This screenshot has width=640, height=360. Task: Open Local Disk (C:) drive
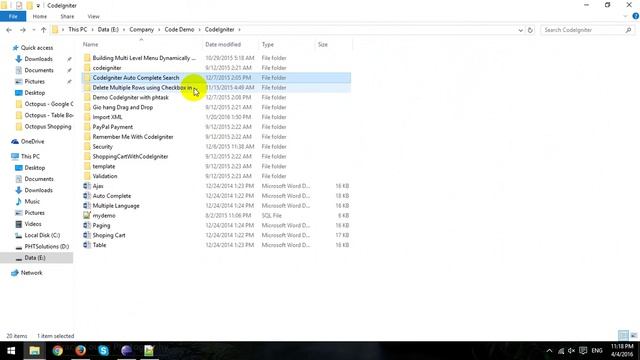42,235
